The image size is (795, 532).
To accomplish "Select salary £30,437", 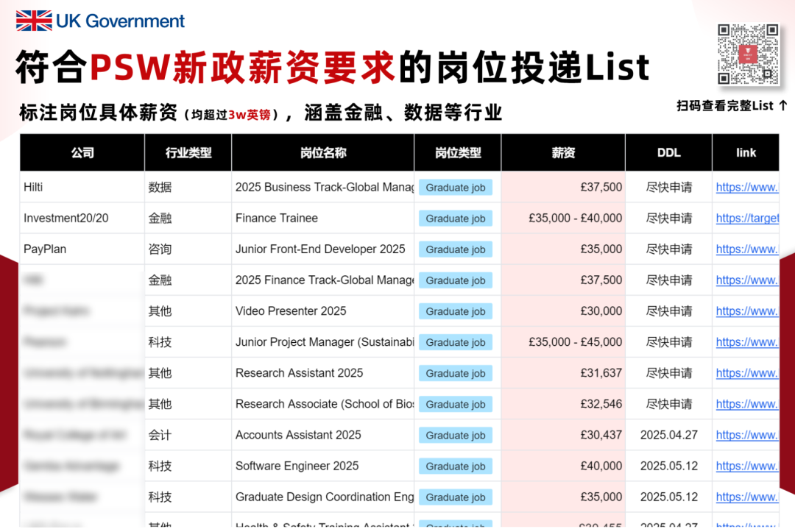I will point(601,435).
